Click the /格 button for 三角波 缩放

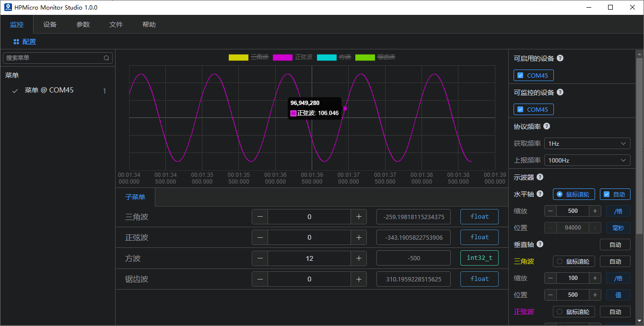(619, 278)
